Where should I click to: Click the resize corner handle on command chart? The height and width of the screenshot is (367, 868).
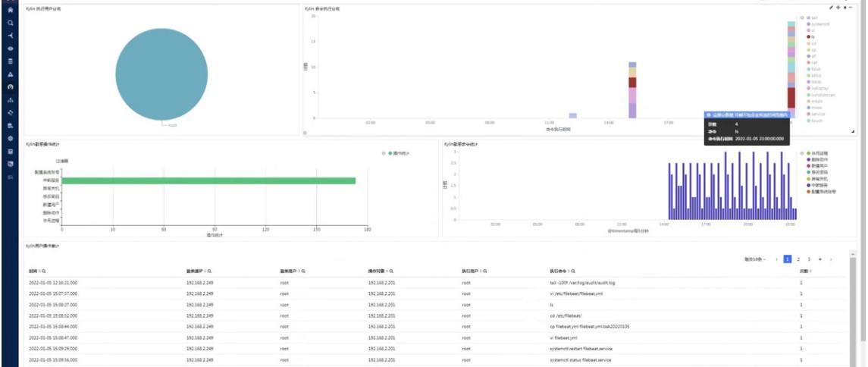(853, 132)
